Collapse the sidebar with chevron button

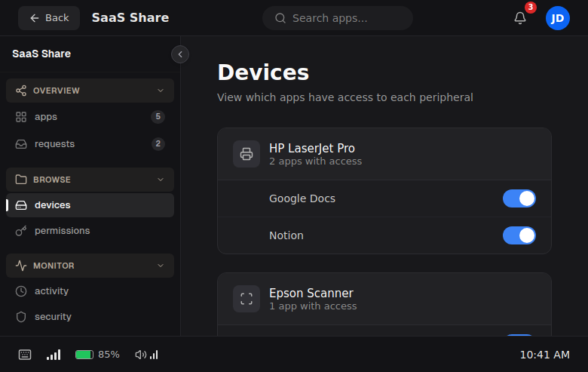tap(180, 54)
